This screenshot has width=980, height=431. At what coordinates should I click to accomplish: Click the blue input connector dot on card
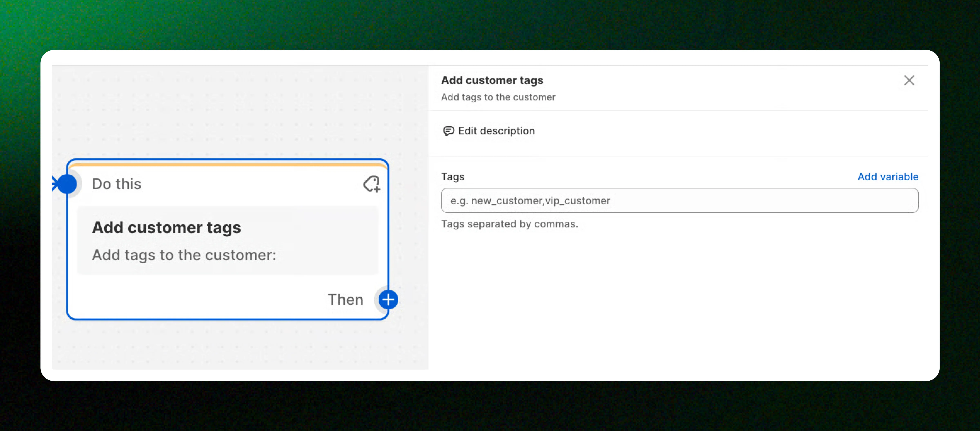(x=67, y=184)
